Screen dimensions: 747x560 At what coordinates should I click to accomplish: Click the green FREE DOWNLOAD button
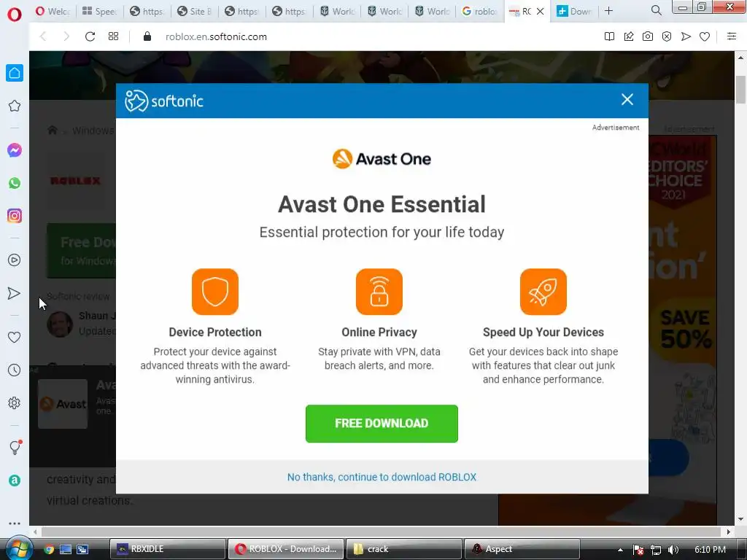(382, 424)
